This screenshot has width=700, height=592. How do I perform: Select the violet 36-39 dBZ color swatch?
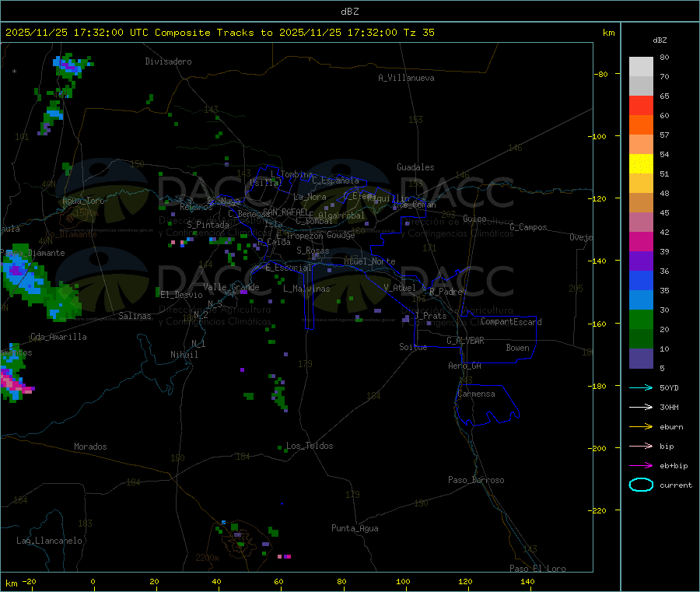tap(641, 261)
